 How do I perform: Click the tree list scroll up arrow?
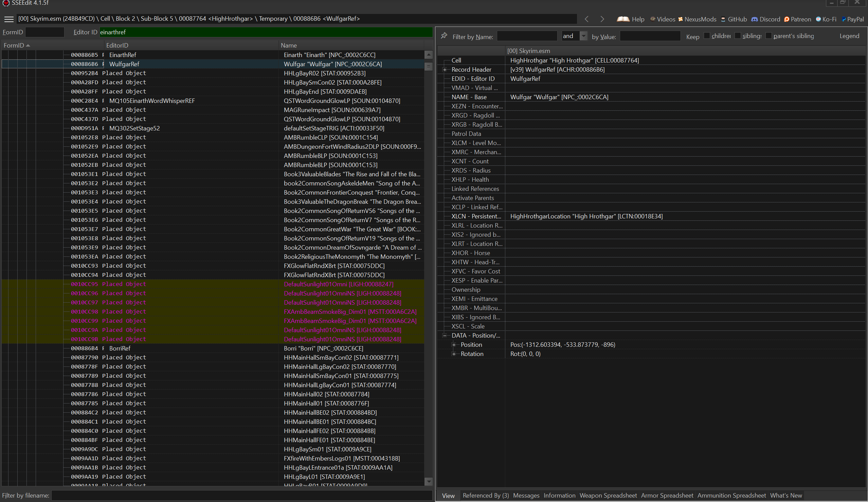tap(429, 54)
